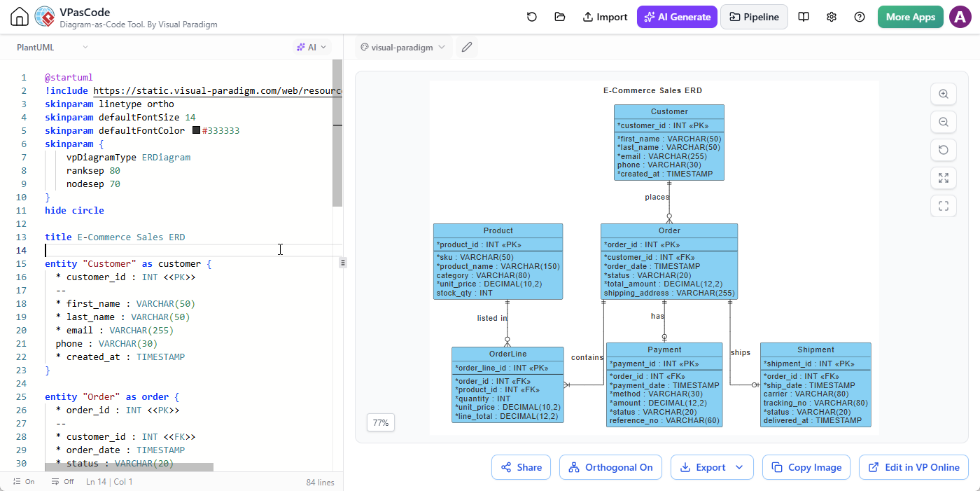
Task: Click the 'entity "Order" as order {' line
Action: (x=112, y=396)
